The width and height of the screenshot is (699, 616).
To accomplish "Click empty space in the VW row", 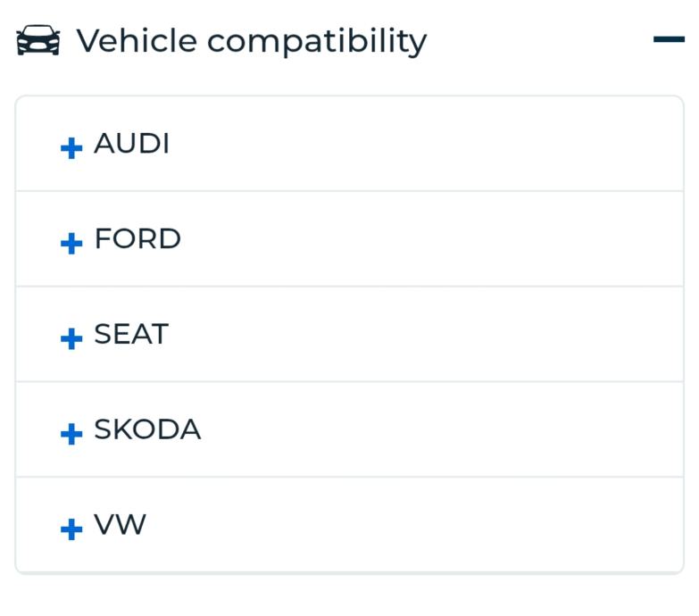I will tap(429, 526).
